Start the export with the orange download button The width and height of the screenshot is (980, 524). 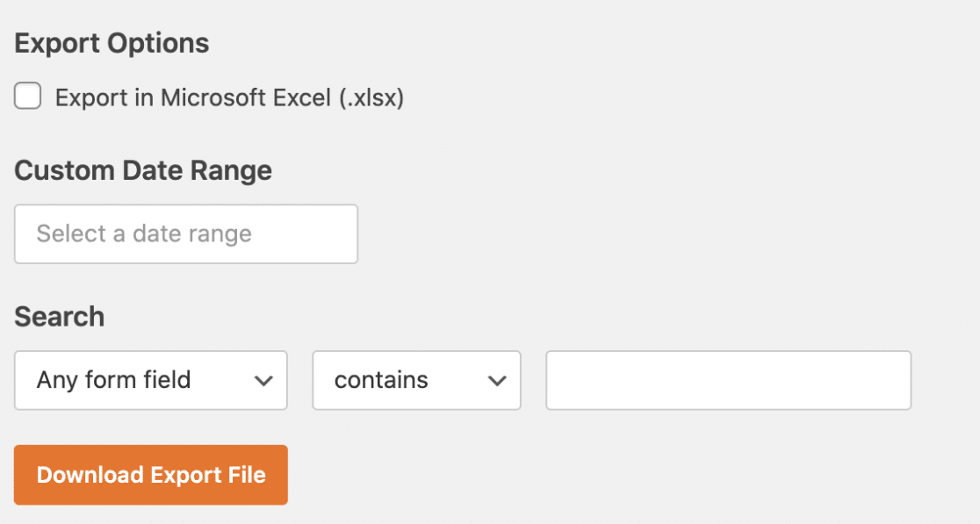coord(151,475)
